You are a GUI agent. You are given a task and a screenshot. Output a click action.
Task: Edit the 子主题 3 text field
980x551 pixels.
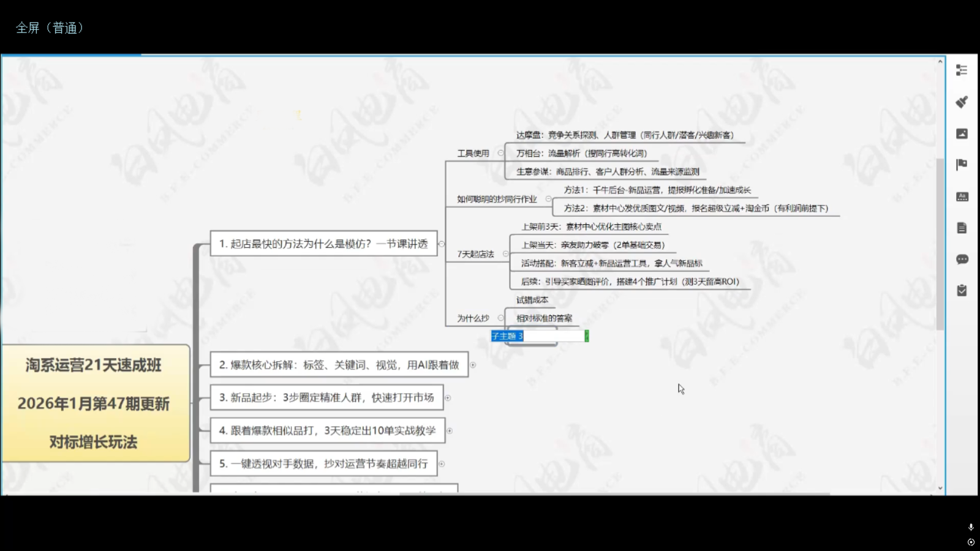click(x=534, y=335)
